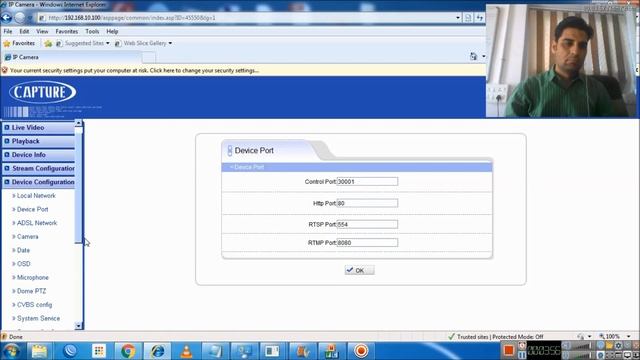Click the Capture logo in header
640x360 pixels.
[42, 92]
